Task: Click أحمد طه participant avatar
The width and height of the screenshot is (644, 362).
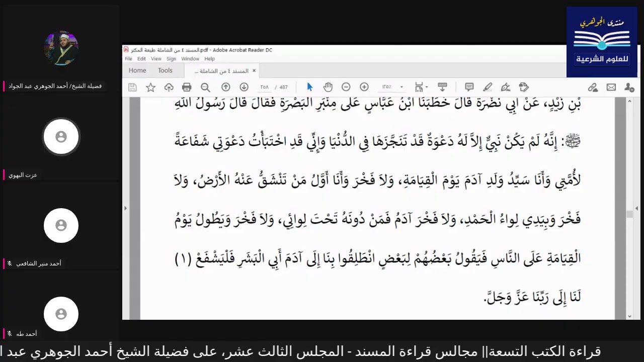Action: pos(61,314)
